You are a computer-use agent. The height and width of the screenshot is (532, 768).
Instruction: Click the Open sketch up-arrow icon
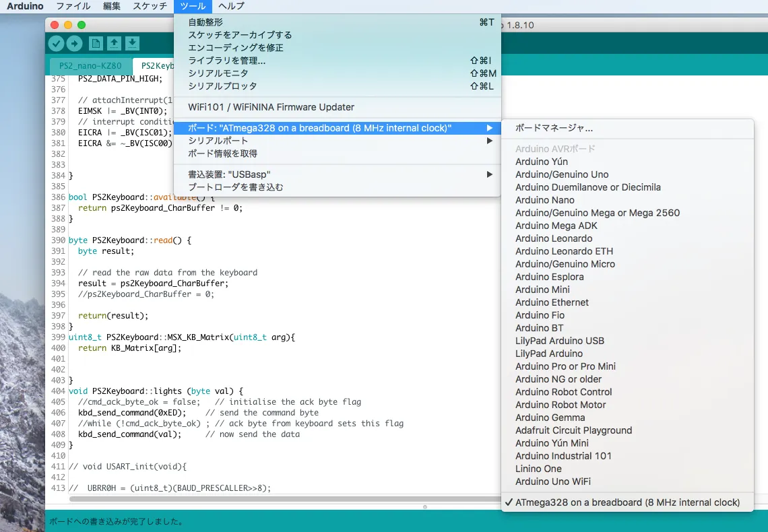tap(114, 44)
